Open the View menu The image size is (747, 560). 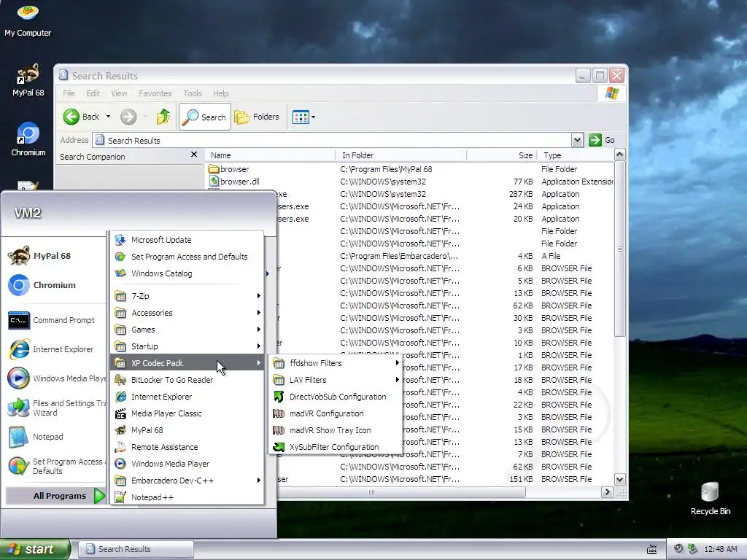point(119,93)
